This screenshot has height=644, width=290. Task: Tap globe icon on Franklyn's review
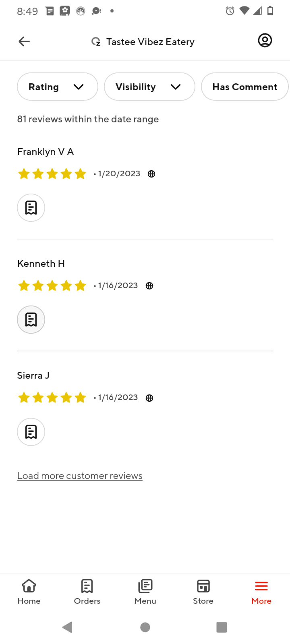click(x=151, y=174)
